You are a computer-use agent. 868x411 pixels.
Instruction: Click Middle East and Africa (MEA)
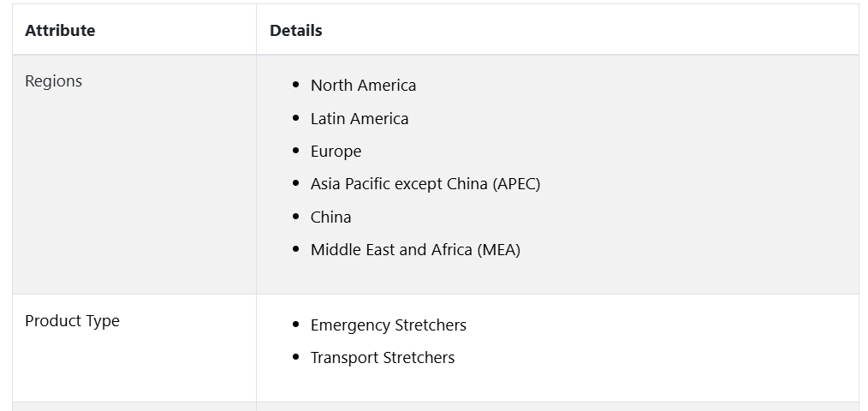(x=415, y=250)
